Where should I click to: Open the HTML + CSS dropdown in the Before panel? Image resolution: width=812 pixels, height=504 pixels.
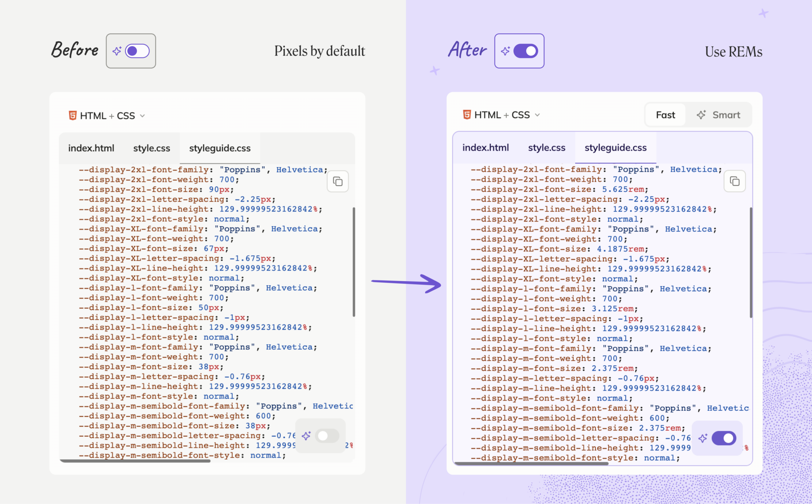point(143,115)
